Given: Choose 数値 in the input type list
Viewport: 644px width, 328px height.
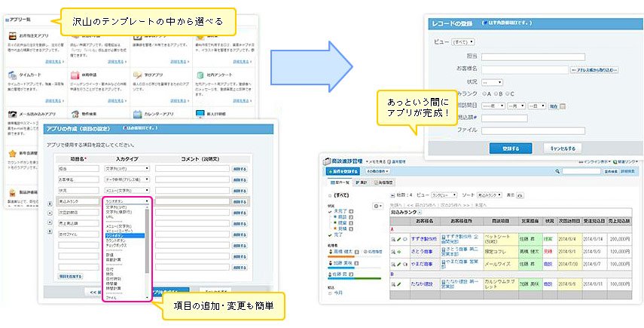Looking at the screenshot, I should click(110, 255).
